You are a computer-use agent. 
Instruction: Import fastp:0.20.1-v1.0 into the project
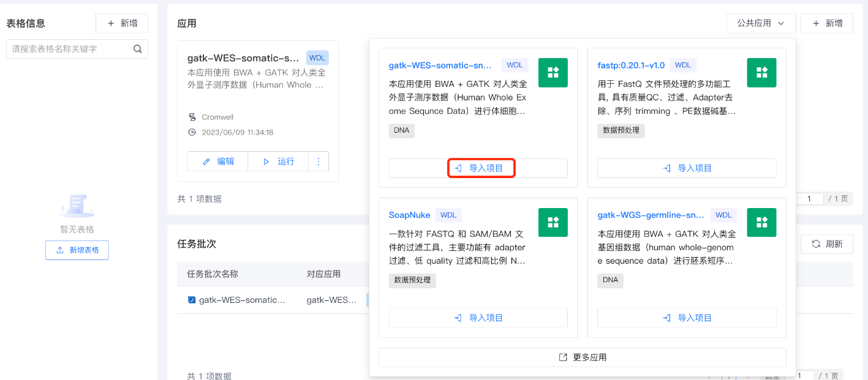pyautogui.click(x=687, y=168)
